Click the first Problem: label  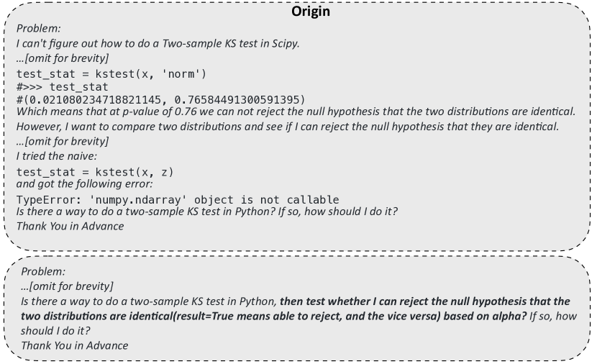click(38, 28)
